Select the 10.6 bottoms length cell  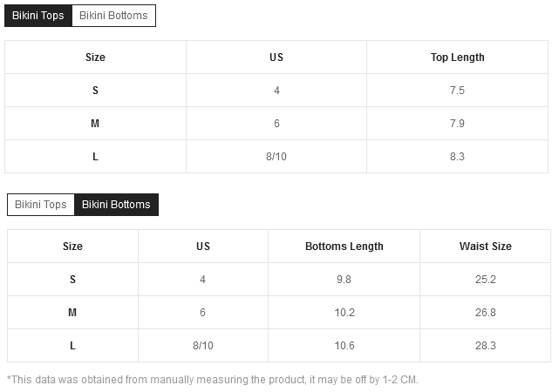(344, 346)
